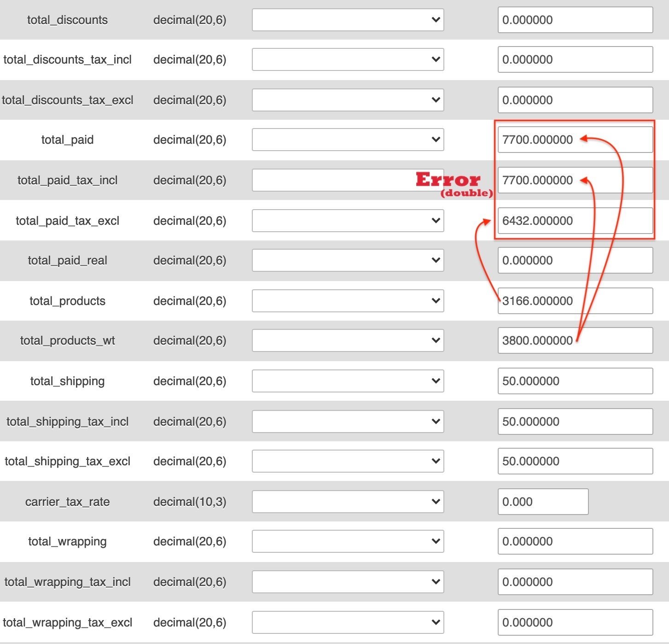Select the carrier_tax_rate column name

(68, 502)
